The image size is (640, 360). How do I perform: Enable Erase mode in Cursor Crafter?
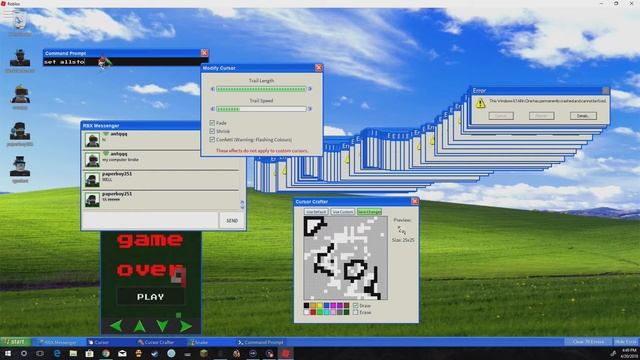(x=356, y=312)
